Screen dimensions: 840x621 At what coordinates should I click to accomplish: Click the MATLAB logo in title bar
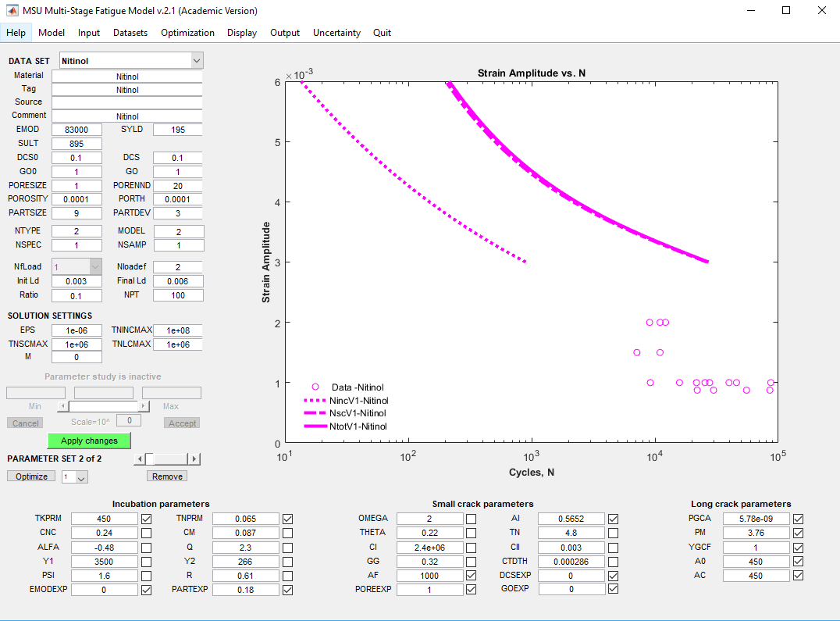pyautogui.click(x=12, y=11)
